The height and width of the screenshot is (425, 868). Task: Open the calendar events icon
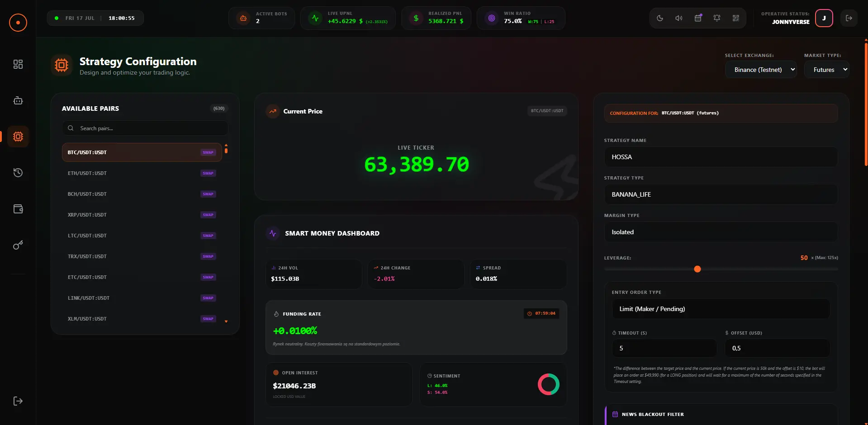tap(698, 18)
